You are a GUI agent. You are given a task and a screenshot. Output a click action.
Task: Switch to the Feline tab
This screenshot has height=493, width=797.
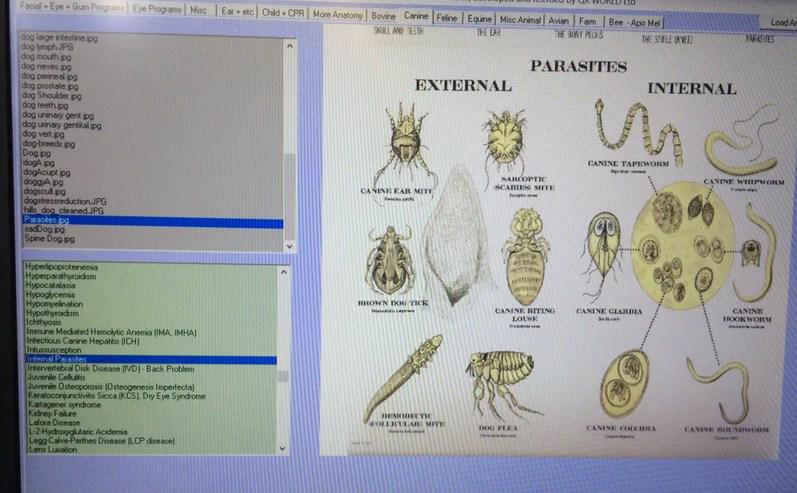[x=446, y=16]
